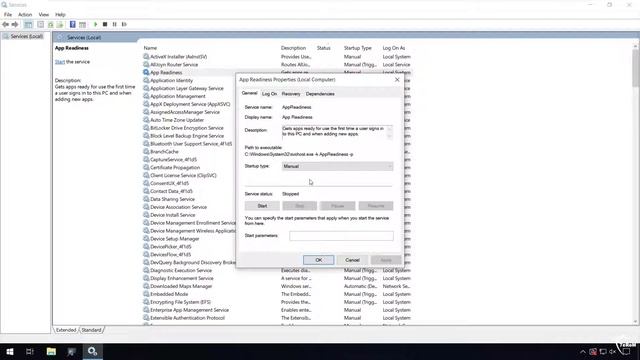Click the Services app icon in the taskbar
640x360 pixels.
tap(92, 351)
